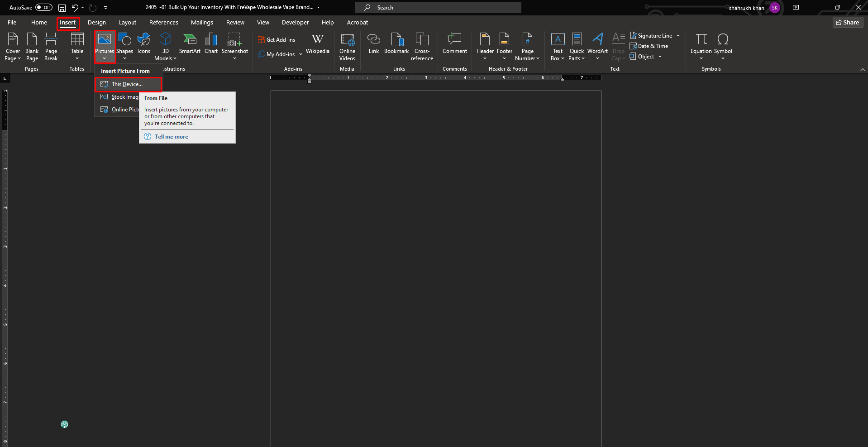Click the Share button
The height and width of the screenshot is (447, 868).
[848, 23]
